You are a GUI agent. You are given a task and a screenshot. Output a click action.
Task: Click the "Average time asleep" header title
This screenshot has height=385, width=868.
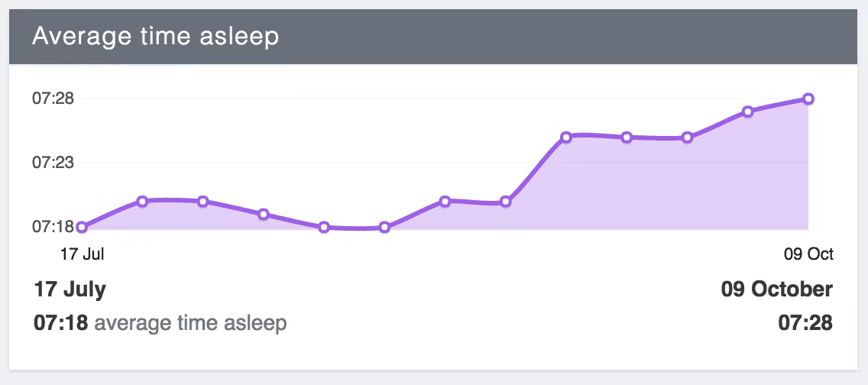[155, 37]
